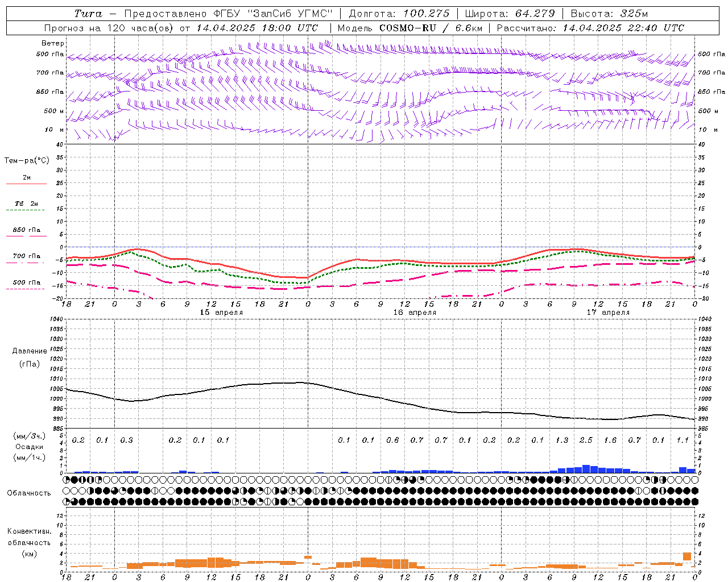Click the "Конвективн." convective label
The image size is (728, 582).
29,531
